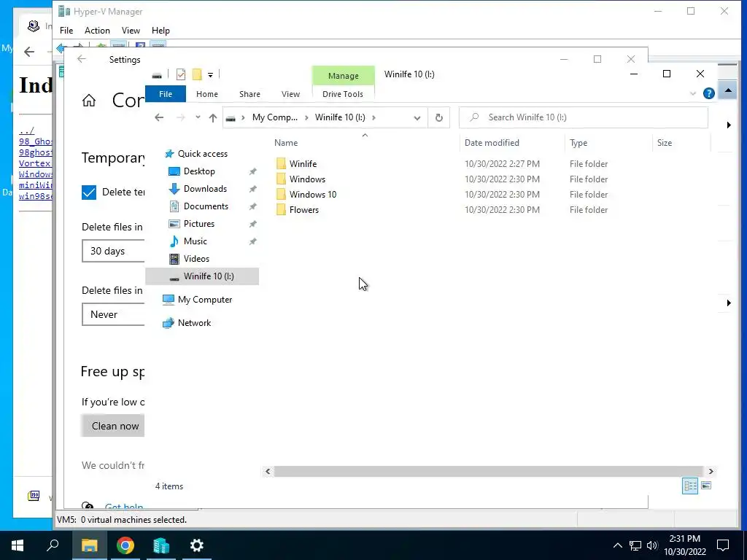Go back in the Settings window
Image resolution: width=747 pixels, height=560 pixels.
(x=82, y=59)
